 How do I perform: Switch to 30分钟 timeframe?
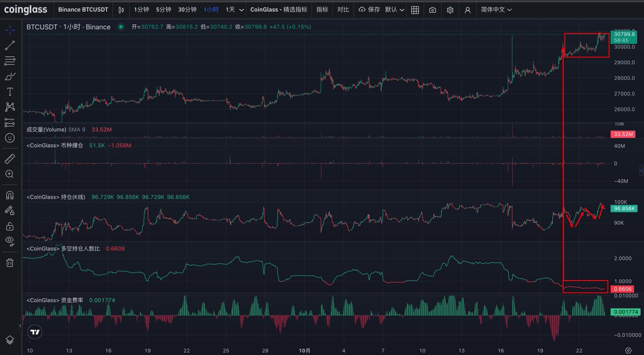187,10
